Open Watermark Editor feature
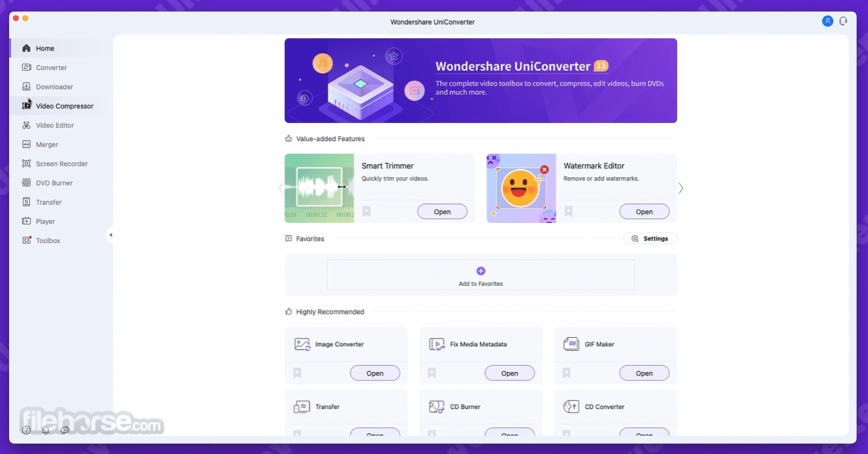The image size is (868, 454). coord(644,212)
